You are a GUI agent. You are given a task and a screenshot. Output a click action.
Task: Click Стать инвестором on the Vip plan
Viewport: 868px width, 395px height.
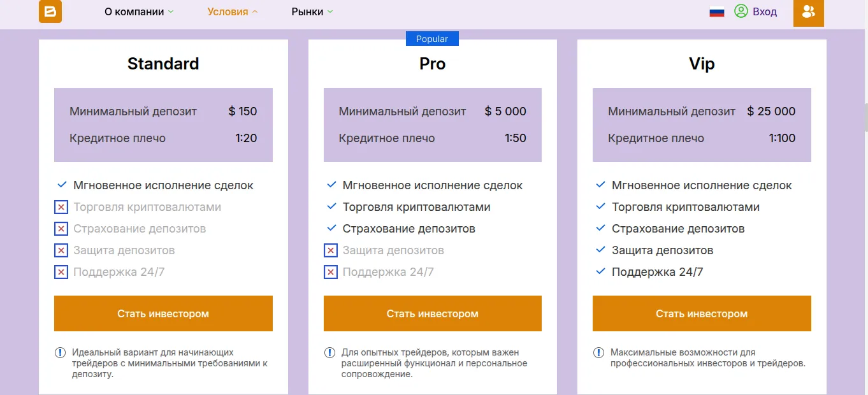click(x=702, y=313)
